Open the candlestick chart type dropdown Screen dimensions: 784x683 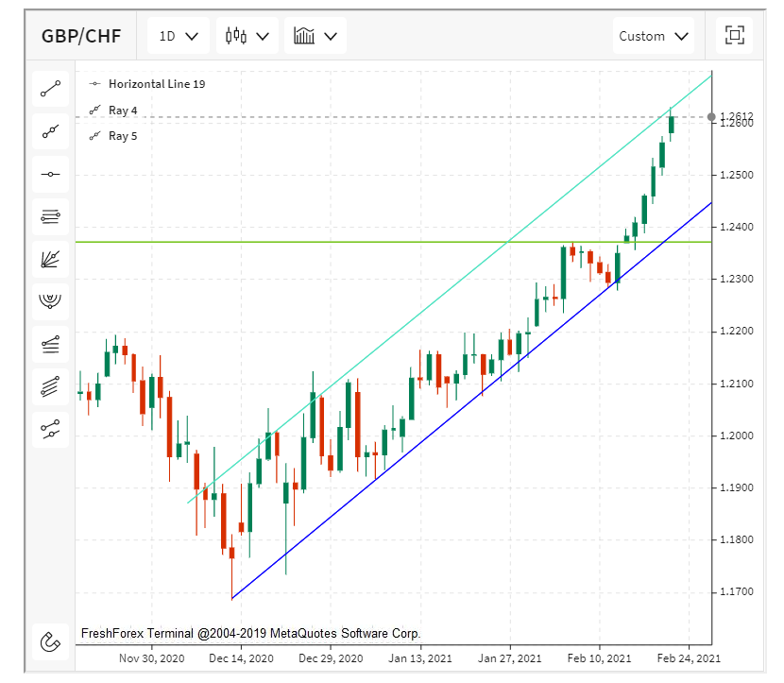point(247,36)
